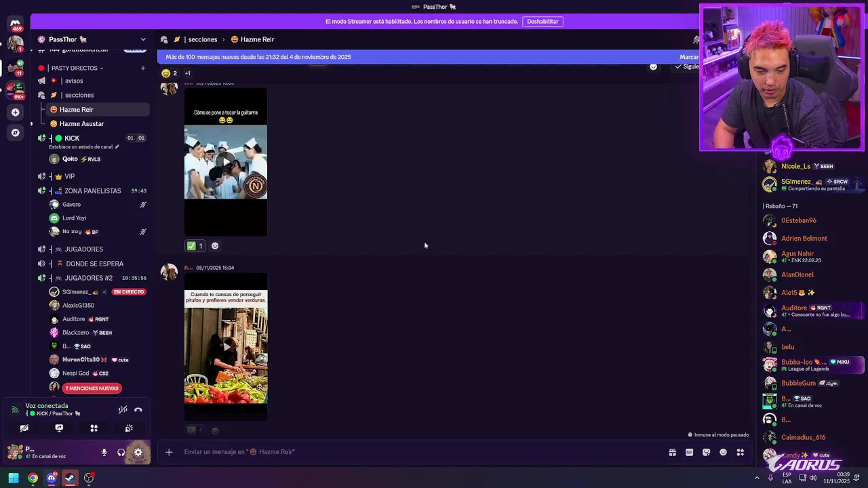The width and height of the screenshot is (868, 488).
Task: Expand the PassThor server header dropdown
Action: (142, 39)
